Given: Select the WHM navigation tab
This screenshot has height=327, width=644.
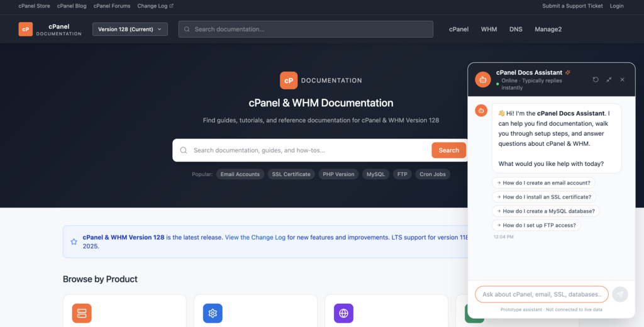Looking at the screenshot, I should (489, 29).
